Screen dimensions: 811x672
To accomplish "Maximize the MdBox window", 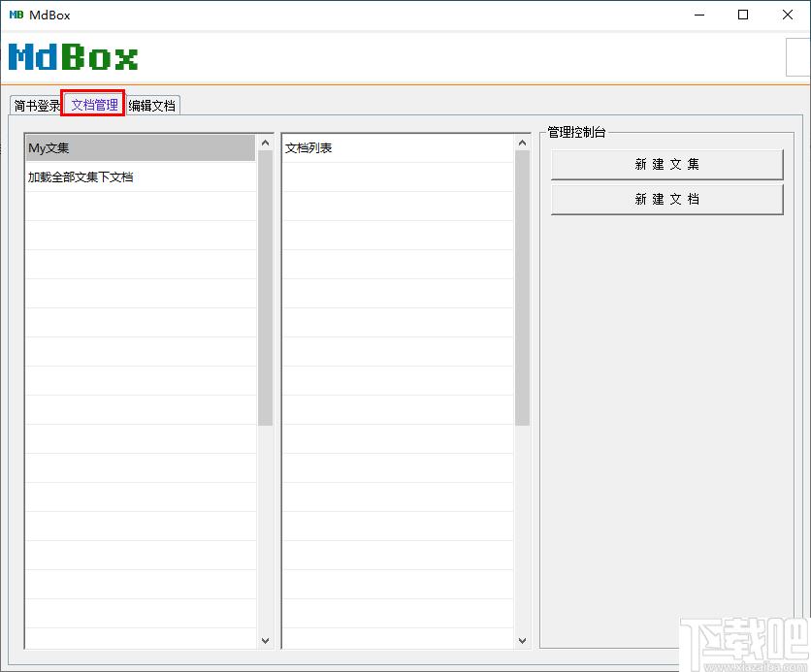I will click(x=743, y=15).
